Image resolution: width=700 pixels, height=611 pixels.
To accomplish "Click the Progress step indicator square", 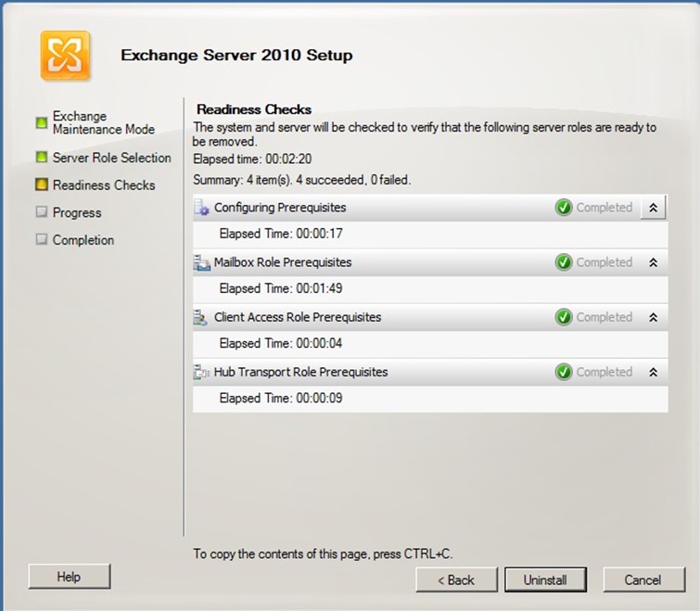I will tap(42, 211).
